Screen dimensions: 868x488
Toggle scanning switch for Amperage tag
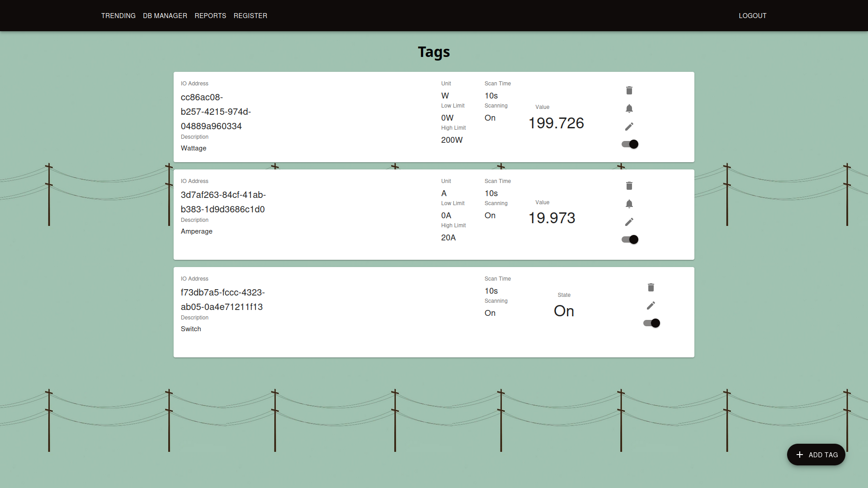pos(630,239)
